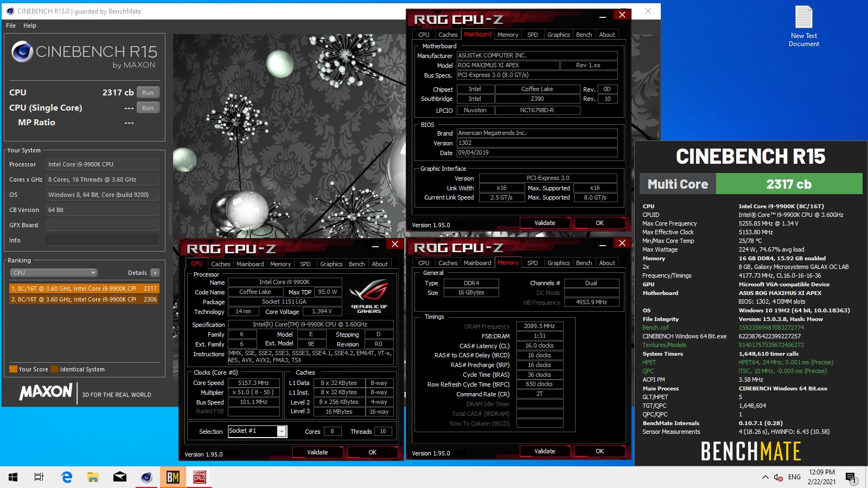Open the notification center icon
This screenshot has height=488, width=868.
(850, 478)
